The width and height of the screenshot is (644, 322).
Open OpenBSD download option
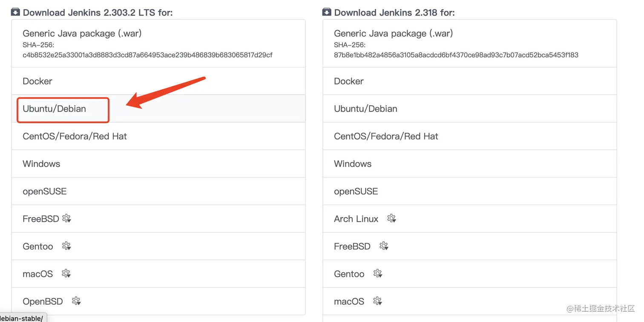[158, 301]
